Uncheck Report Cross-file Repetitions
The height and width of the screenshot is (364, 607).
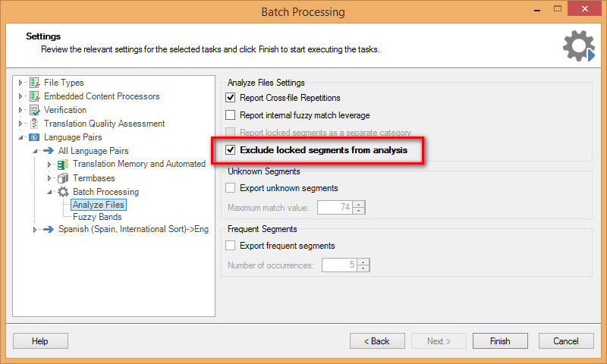click(231, 98)
